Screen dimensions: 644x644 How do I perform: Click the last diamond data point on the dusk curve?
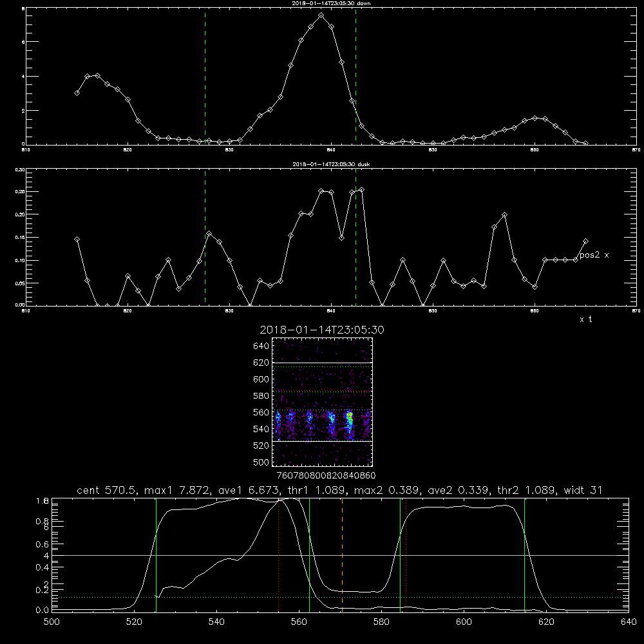click(x=585, y=241)
